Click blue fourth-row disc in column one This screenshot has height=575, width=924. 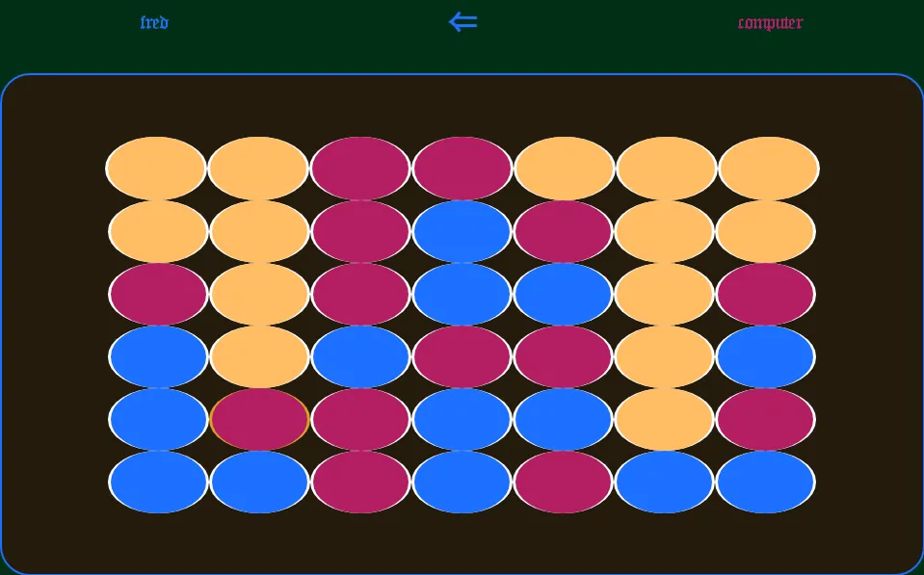point(158,357)
